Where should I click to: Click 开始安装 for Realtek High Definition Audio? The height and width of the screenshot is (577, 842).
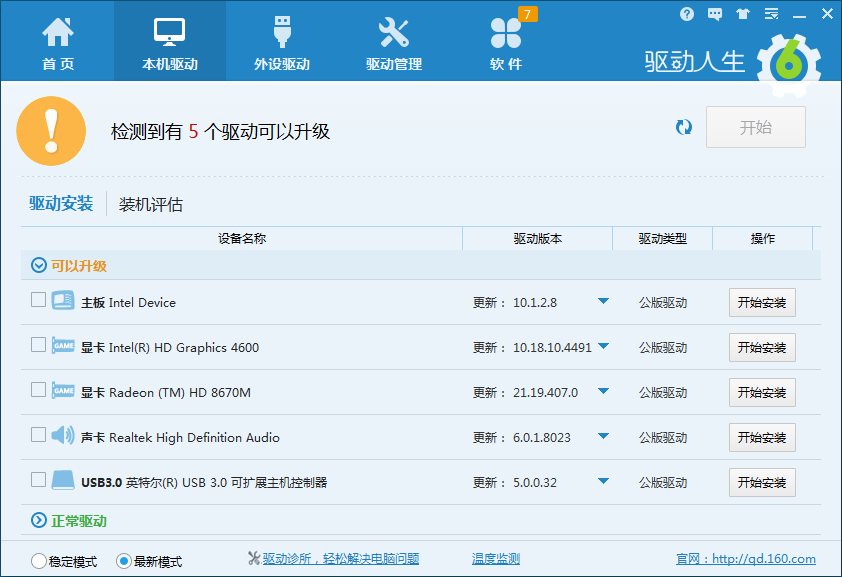pyautogui.click(x=762, y=437)
